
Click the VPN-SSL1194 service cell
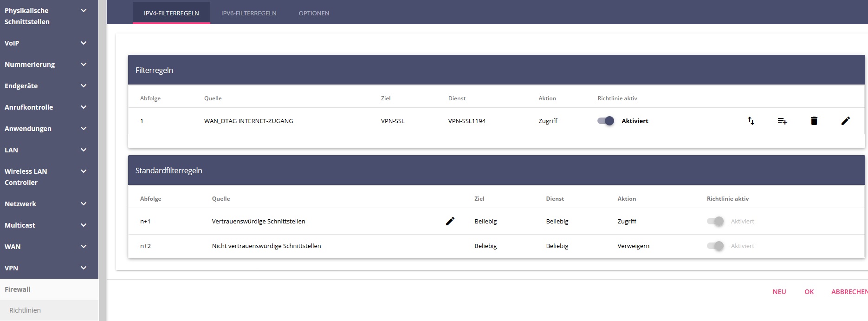pos(467,121)
